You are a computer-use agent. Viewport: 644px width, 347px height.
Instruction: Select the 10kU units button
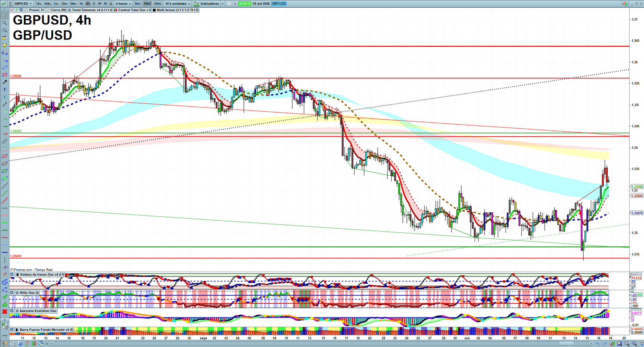pyautogui.click(x=147, y=4)
